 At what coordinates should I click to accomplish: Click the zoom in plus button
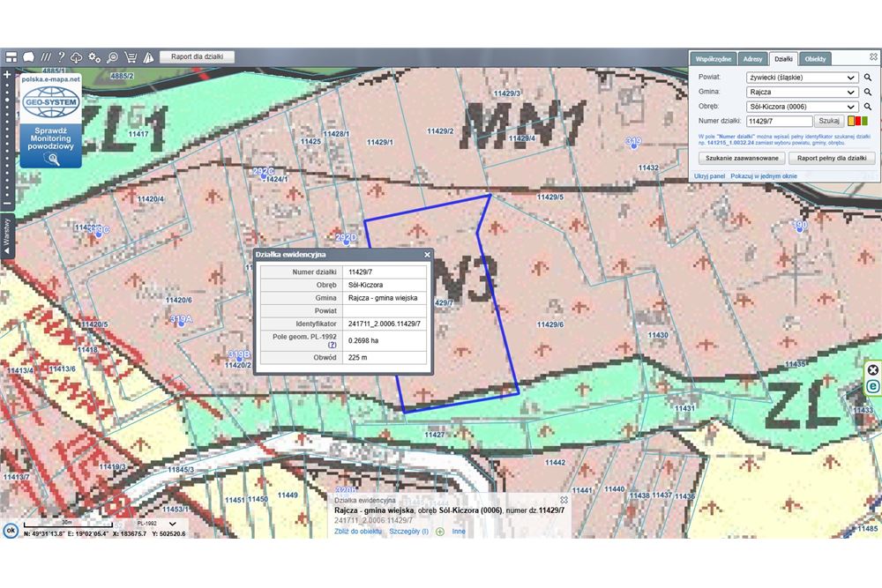pos(7,75)
